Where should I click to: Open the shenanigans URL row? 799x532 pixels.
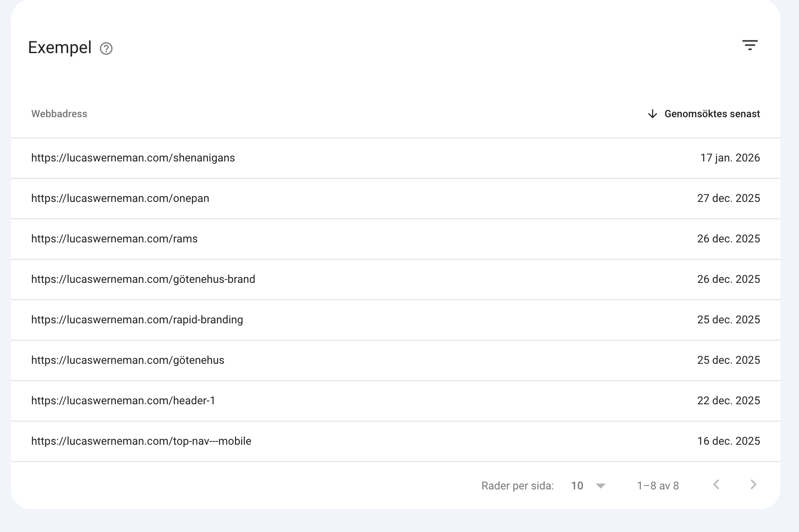[x=133, y=158]
